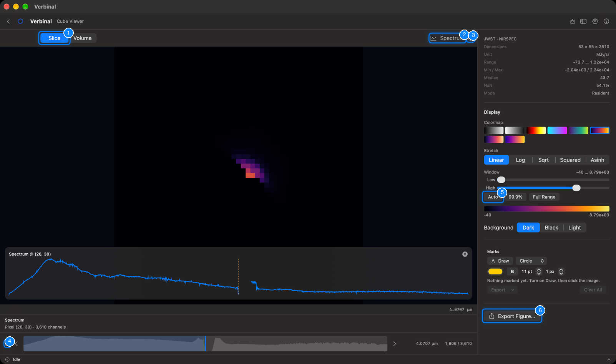The image size is (616, 364).
Task: Click the stepper beside 11 pt
Action: [539, 271]
